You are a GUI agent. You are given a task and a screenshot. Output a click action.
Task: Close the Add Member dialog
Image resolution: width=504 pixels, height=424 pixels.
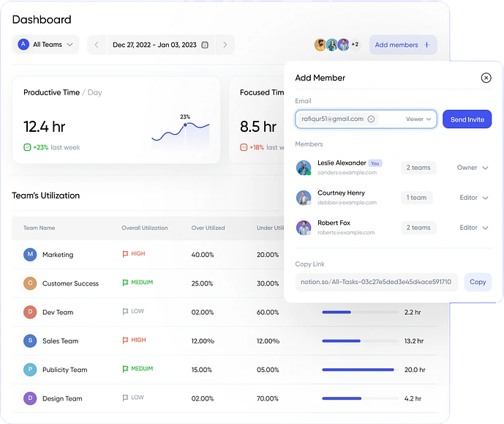[486, 78]
